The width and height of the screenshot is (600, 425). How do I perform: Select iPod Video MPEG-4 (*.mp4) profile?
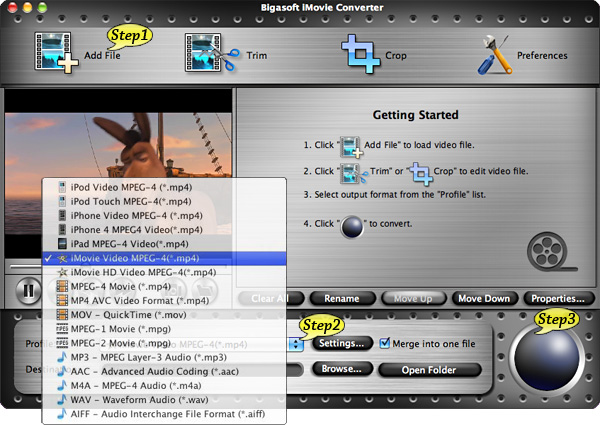click(164, 187)
